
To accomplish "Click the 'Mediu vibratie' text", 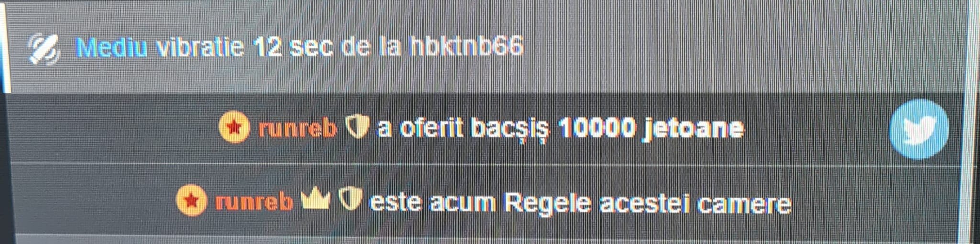I will 160,47.
